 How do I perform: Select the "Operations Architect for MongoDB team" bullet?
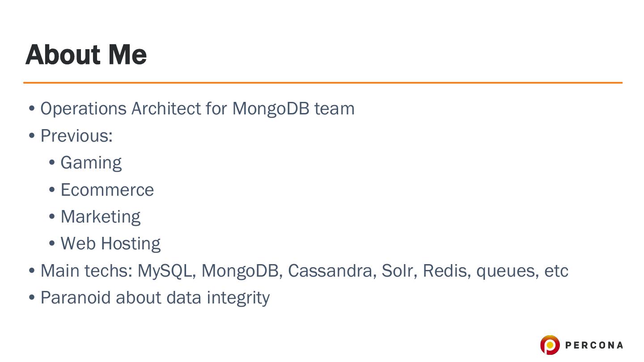point(197,109)
